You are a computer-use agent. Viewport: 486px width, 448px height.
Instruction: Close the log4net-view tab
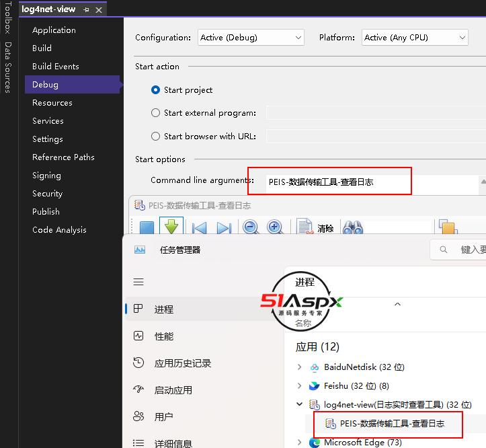pos(99,10)
